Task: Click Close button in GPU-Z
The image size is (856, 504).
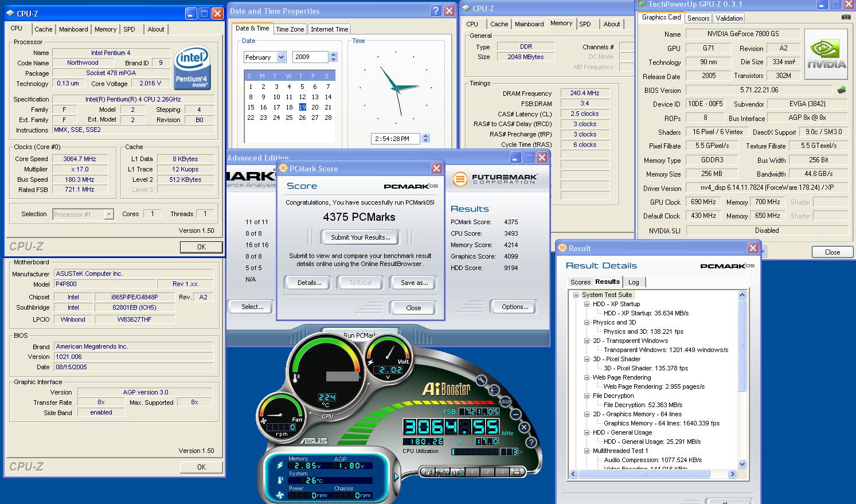Action: [832, 252]
